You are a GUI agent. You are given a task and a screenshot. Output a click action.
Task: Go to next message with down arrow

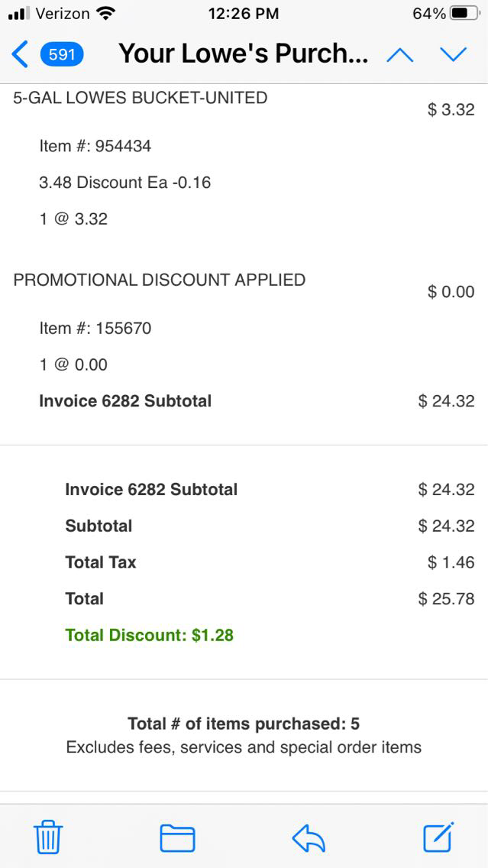pyautogui.click(x=453, y=54)
